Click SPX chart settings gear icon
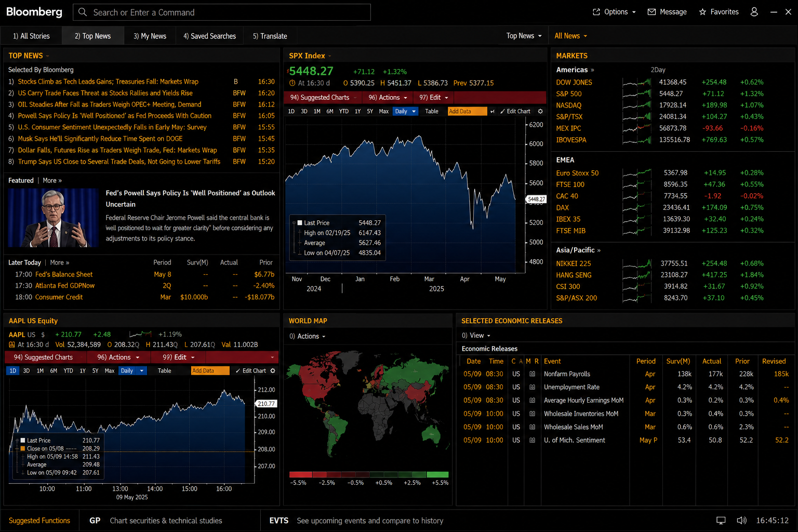 click(x=540, y=111)
